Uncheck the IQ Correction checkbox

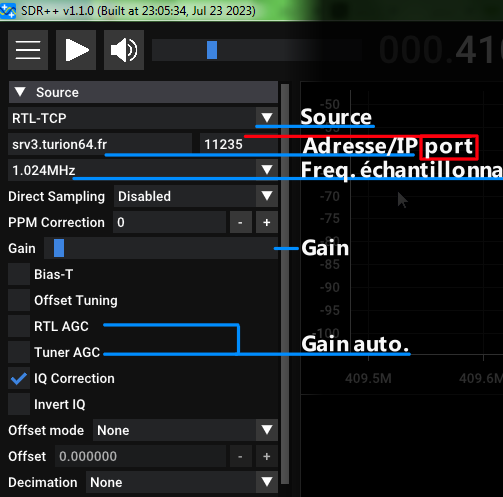click(19, 378)
